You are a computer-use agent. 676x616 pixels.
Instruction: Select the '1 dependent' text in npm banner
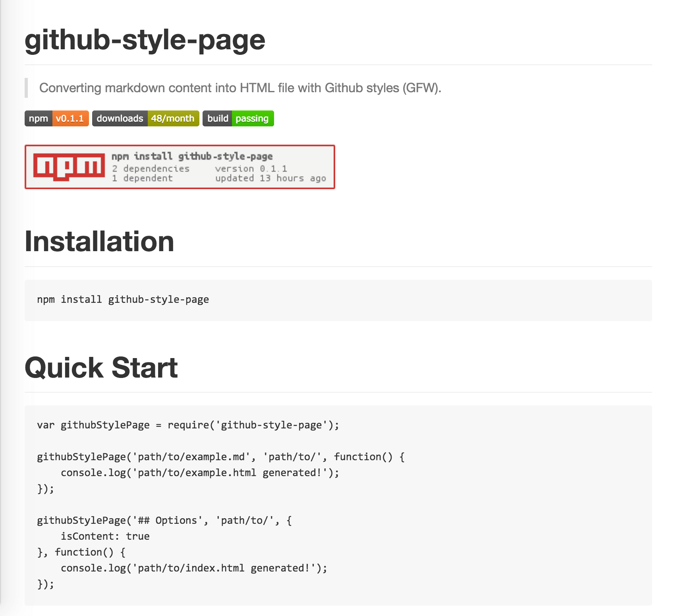pyautogui.click(x=143, y=178)
